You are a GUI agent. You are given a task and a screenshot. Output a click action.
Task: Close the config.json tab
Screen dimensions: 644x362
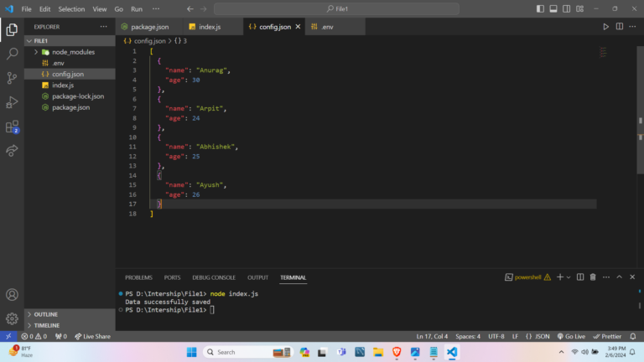(298, 27)
